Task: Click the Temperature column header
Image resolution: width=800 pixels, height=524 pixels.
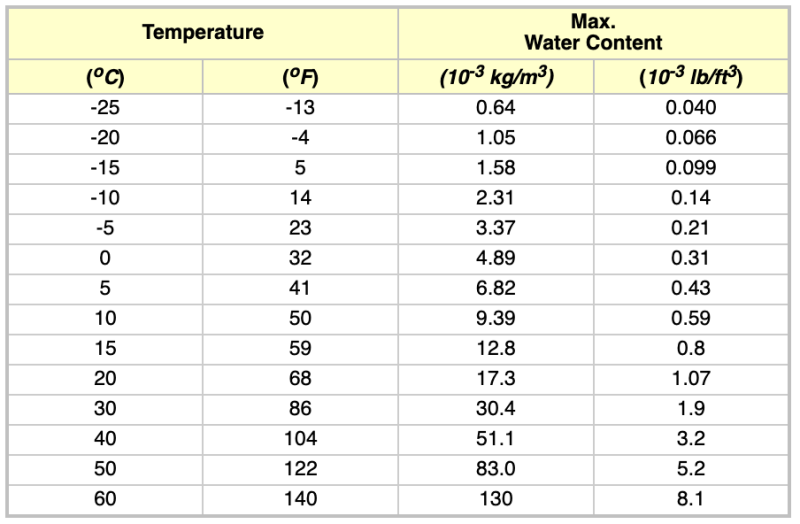Action: point(203,32)
